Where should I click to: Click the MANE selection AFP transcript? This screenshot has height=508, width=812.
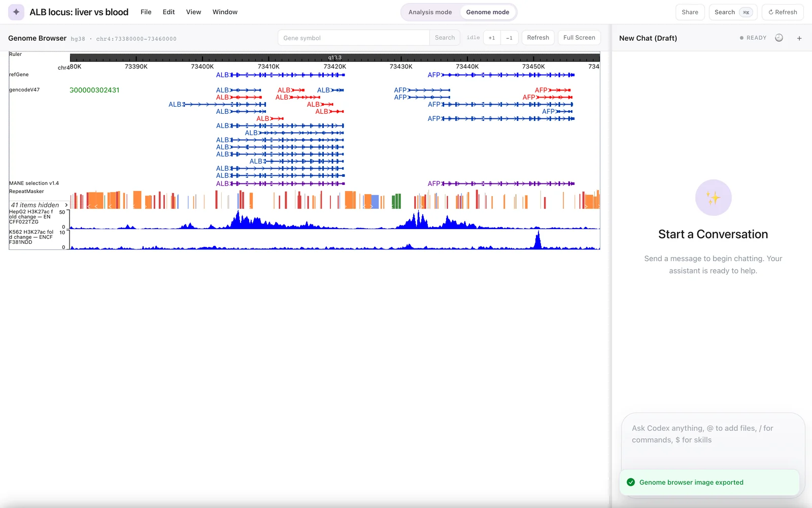[x=501, y=183]
